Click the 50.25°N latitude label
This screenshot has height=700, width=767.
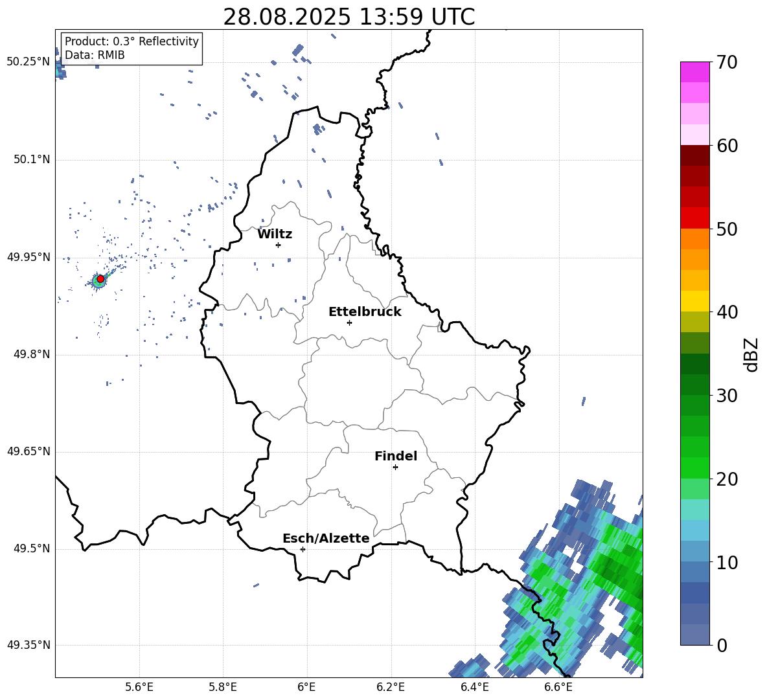29,62
